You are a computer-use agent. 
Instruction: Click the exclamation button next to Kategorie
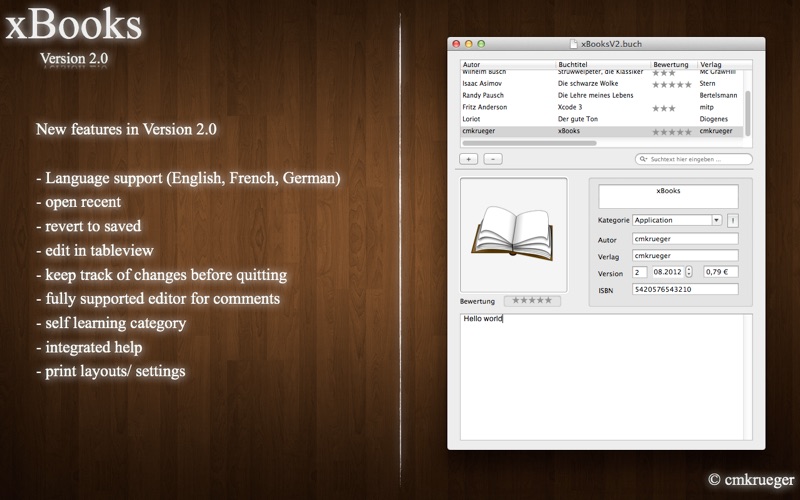tap(733, 220)
